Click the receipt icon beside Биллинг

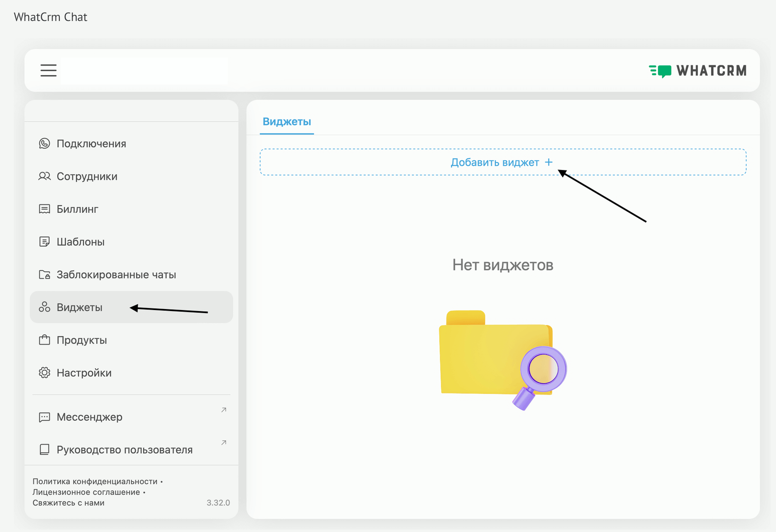point(45,209)
